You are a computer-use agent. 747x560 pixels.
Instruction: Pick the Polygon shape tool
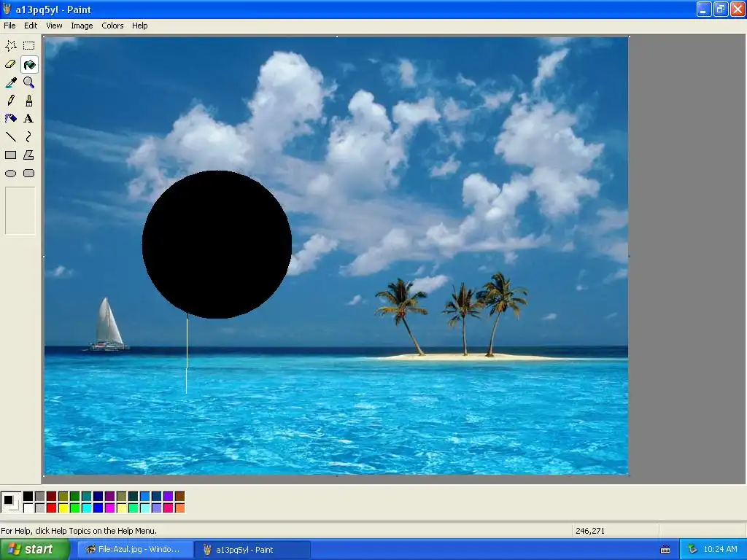(x=29, y=155)
